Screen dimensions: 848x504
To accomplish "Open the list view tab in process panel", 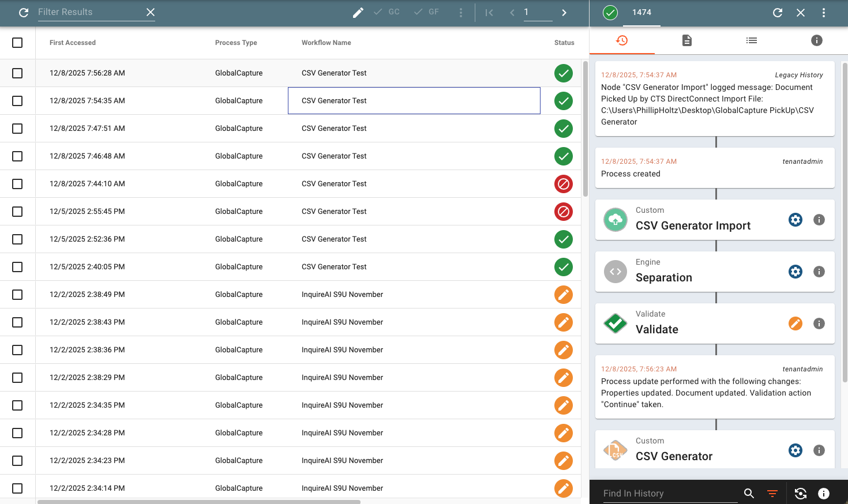I will coord(751,40).
